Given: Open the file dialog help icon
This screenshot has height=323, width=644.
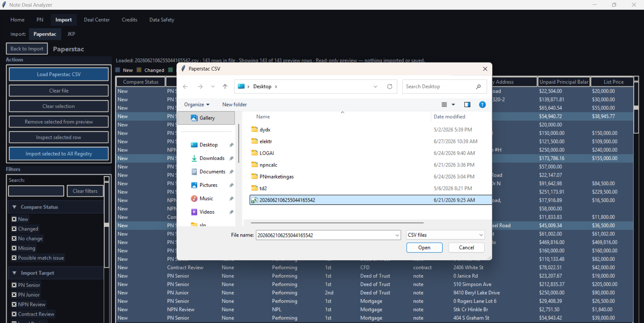Looking at the screenshot, I should 482,105.
